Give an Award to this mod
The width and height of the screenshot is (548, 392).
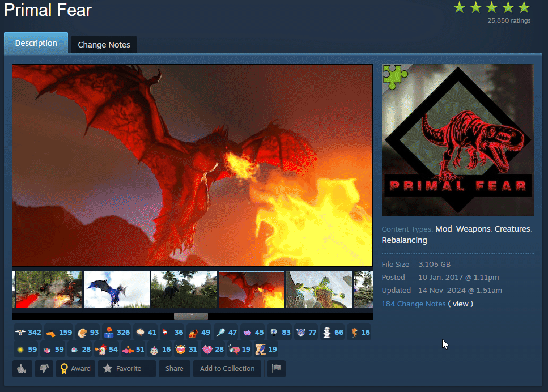pos(75,369)
